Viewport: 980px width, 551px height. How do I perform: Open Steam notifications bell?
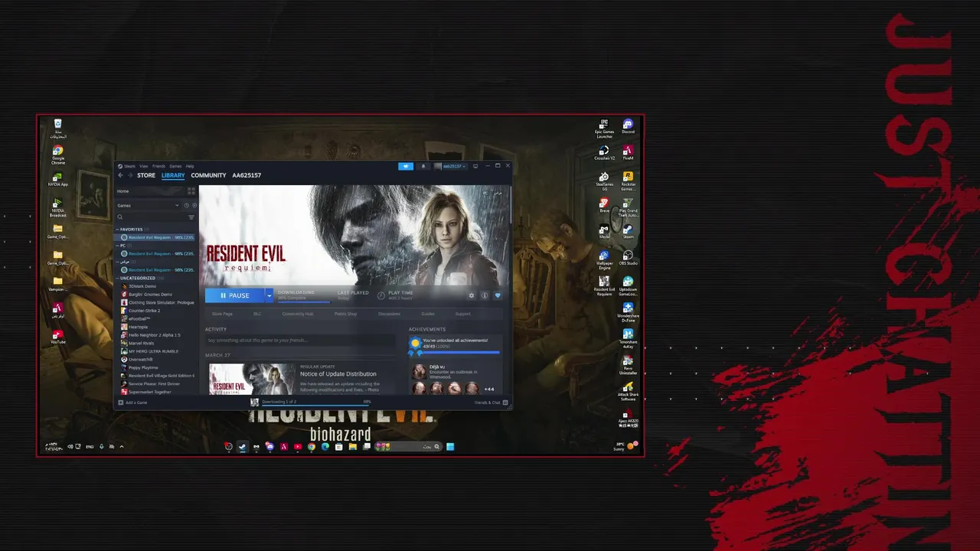[423, 166]
